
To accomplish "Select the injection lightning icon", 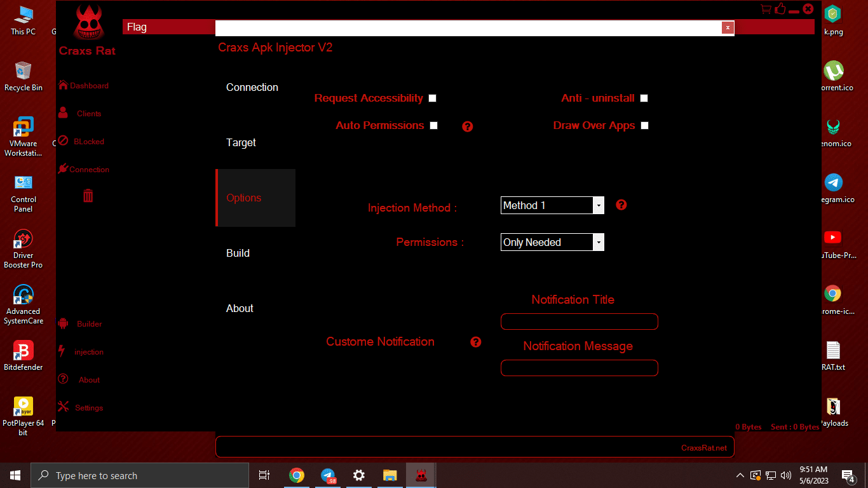I will tap(62, 351).
